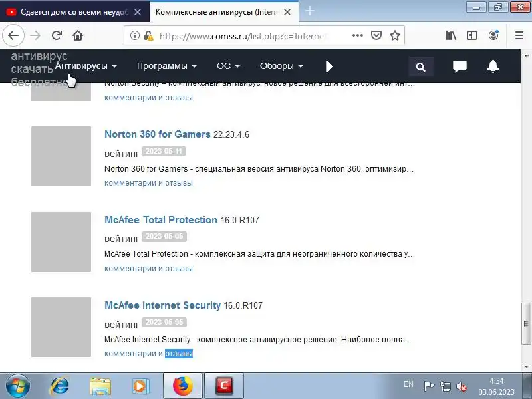Click the muted volume tray icon
Viewport: 532px width, 399px height.
tap(462, 386)
